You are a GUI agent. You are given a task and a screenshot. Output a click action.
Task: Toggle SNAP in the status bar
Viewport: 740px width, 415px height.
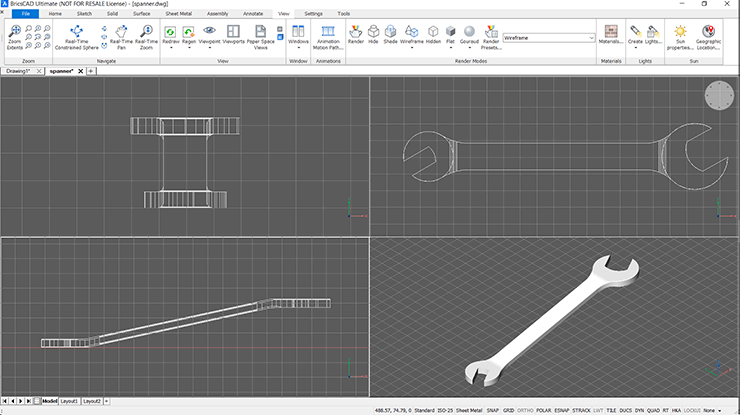point(493,410)
